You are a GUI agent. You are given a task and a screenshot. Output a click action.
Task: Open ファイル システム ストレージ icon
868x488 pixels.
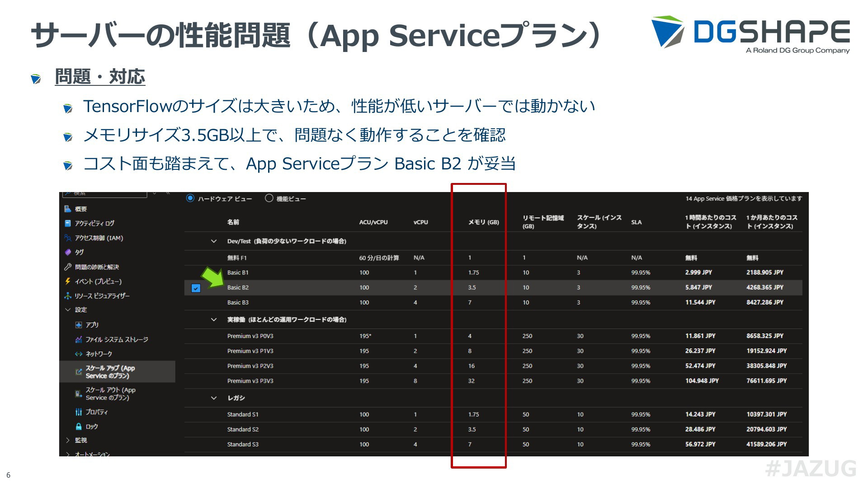[79, 339]
